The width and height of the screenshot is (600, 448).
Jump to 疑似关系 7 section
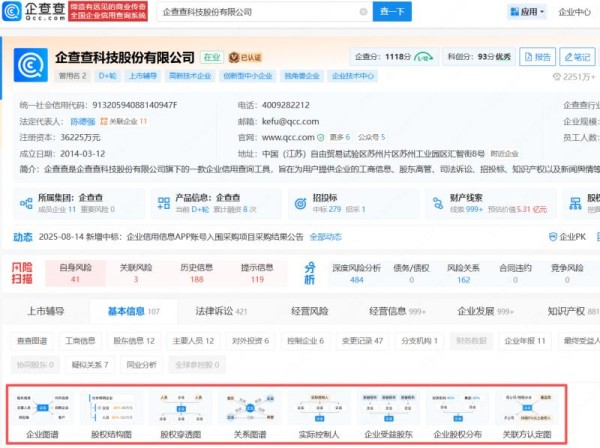90,365
